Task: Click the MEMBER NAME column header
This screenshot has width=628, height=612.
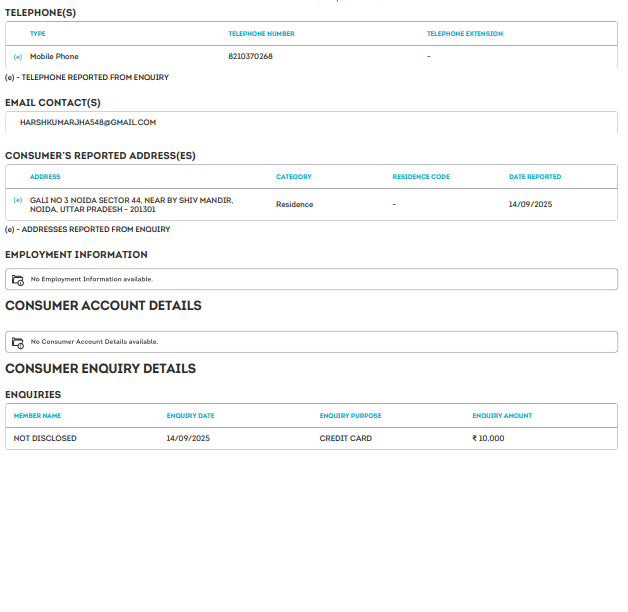Action: [x=37, y=416]
